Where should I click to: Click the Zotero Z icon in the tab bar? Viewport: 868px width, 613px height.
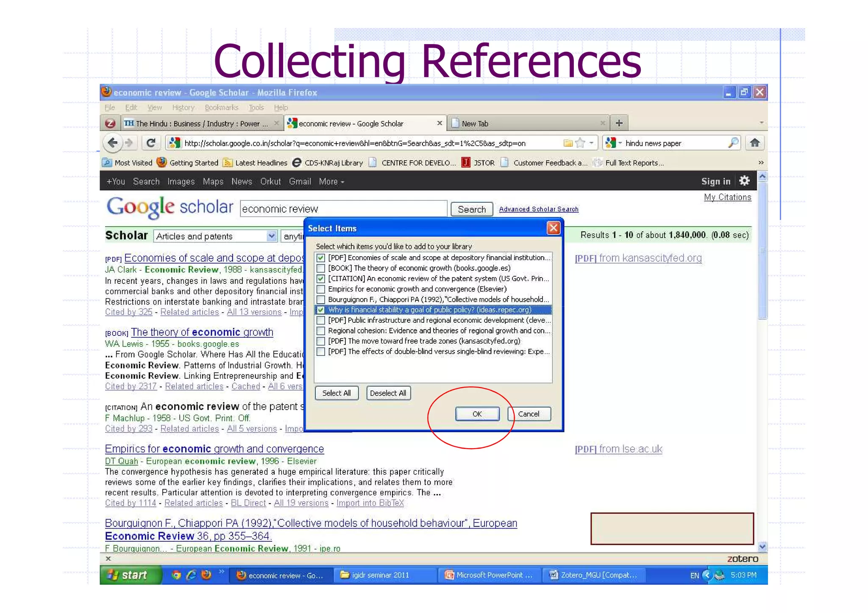110,123
